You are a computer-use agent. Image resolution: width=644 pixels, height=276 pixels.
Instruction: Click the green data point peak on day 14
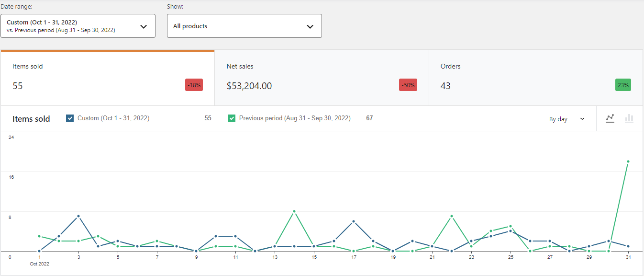(294, 211)
